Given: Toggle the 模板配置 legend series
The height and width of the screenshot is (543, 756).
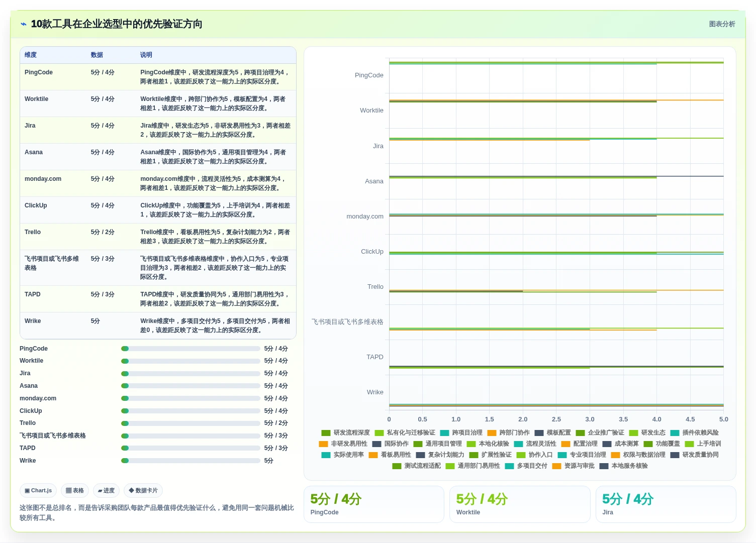Looking at the screenshot, I should pos(553,432).
